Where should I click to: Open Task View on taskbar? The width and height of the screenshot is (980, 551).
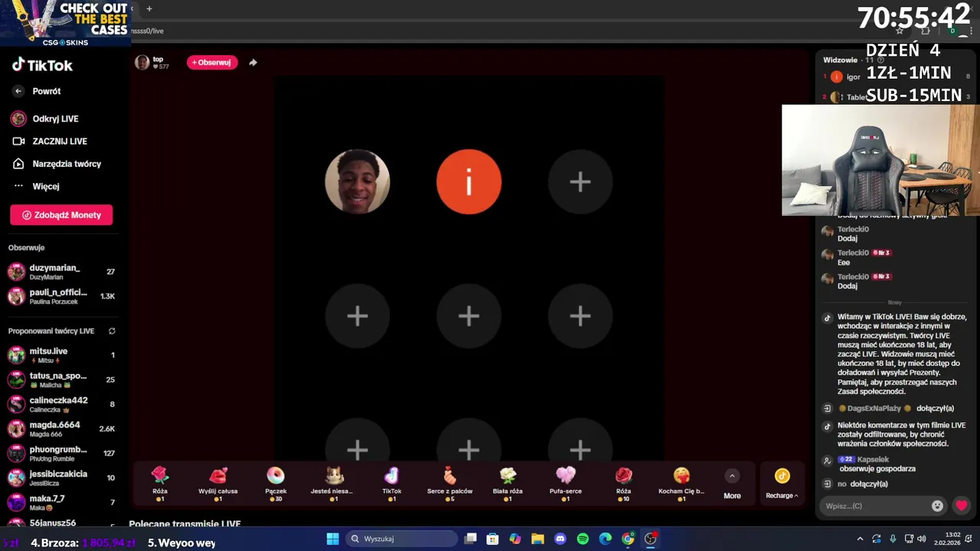click(471, 539)
